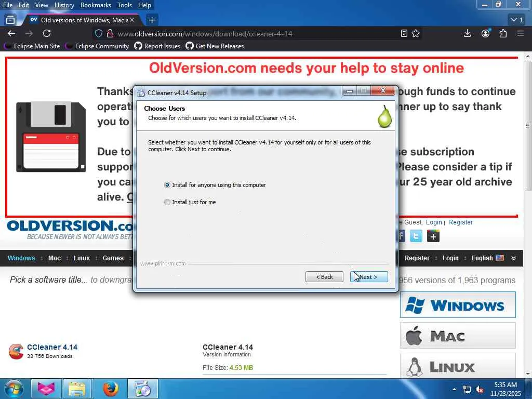
Task: Open Windows category in site navbar
Action: [21, 258]
